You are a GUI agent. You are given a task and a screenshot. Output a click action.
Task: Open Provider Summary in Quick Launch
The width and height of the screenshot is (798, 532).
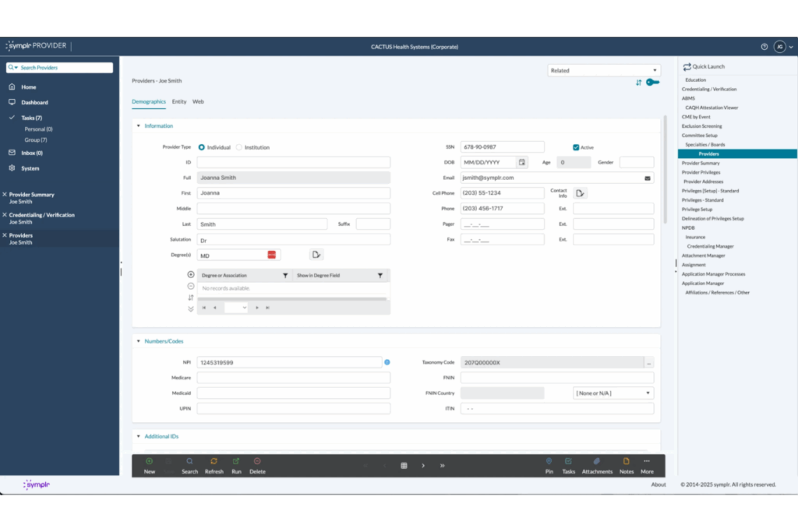700,163
